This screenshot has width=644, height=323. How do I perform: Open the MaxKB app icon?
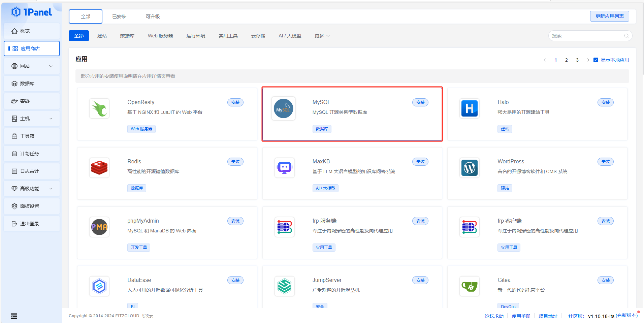click(x=285, y=168)
